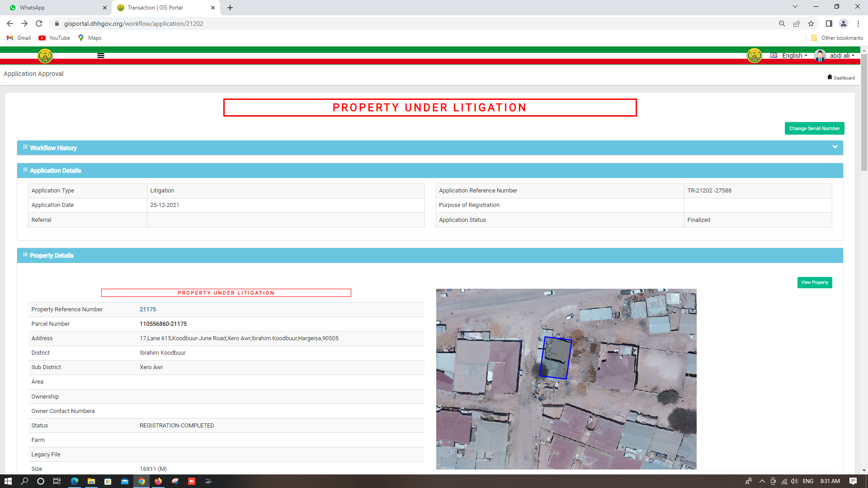Click the TR-21202 -27588 reference value
Viewport: 868px width, 488px height.
pyautogui.click(x=709, y=191)
